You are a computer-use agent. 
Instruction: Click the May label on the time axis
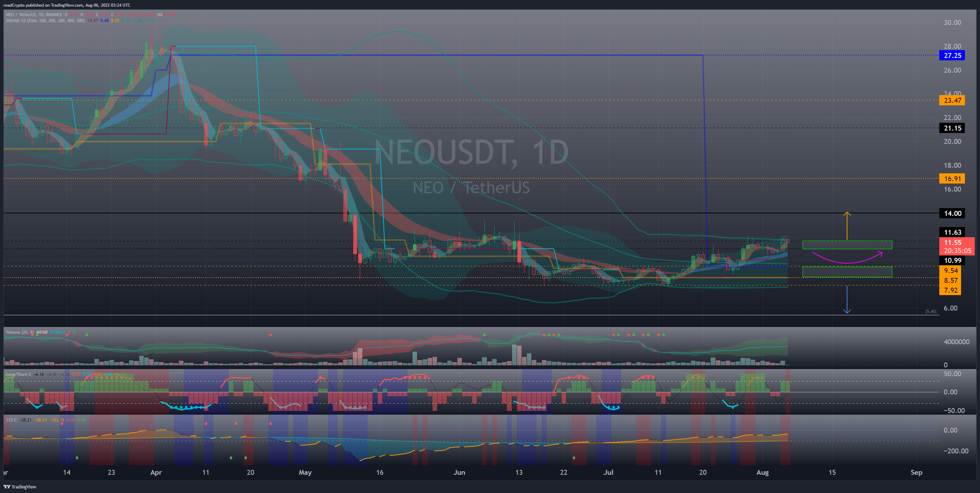pos(305,472)
